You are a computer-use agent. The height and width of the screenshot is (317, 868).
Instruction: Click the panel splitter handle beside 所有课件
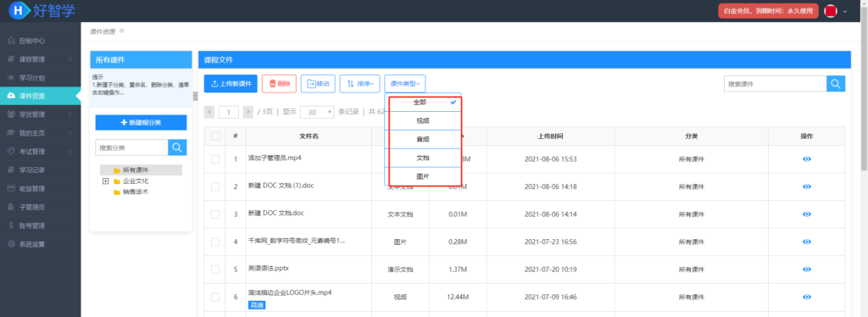(195, 97)
